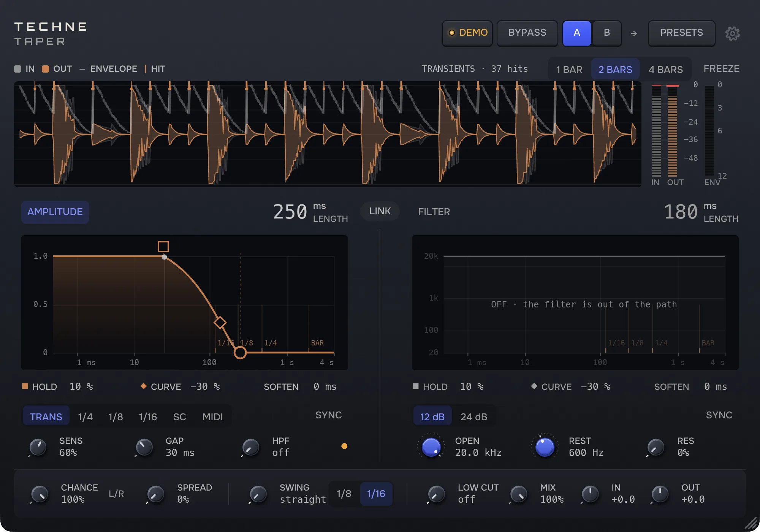Toggle FREEZE on the waveform display

721,69
